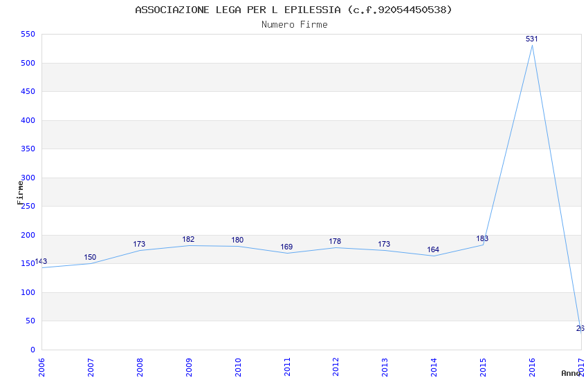Image resolution: width=588 pixels, height=380 pixels.
Task: Select the 2010 x-axis year label
Action: [x=238, y=368]
